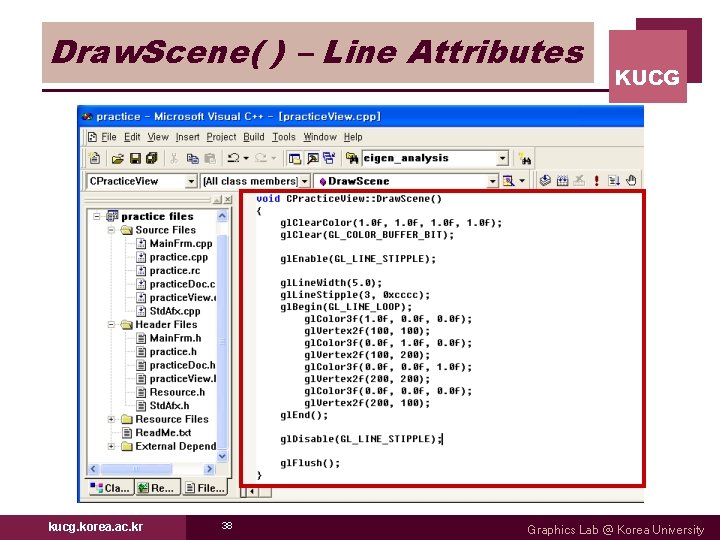Open the Insert menu

(x=187, y=137)
